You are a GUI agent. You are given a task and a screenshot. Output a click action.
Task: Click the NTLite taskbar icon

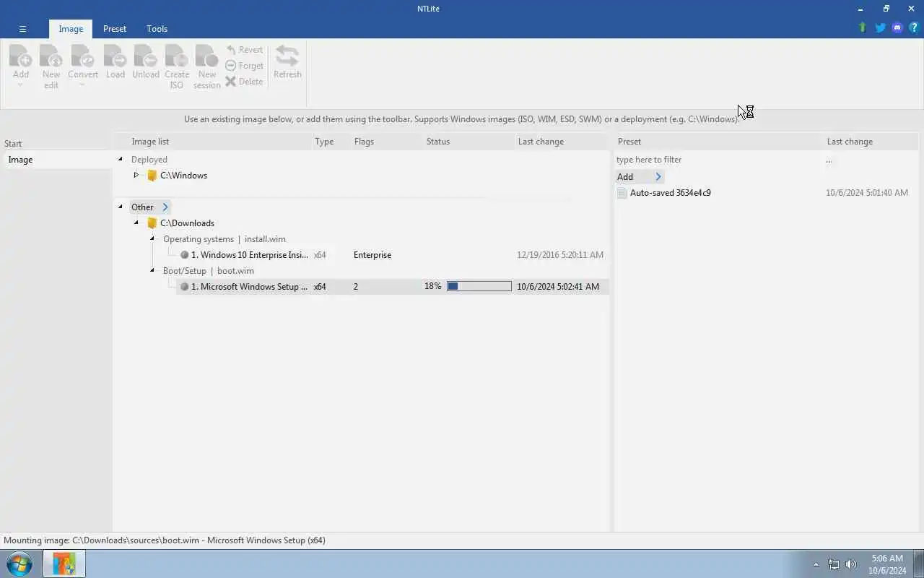point(64,564)
